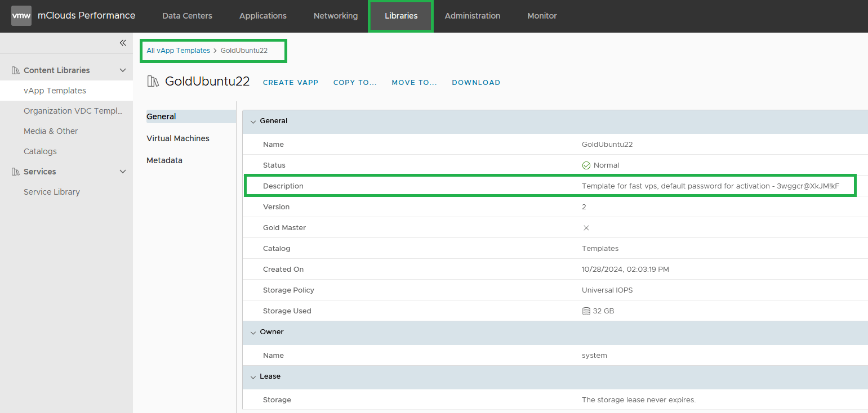
Task: Click the Services section icon
Action: [15, 172]
